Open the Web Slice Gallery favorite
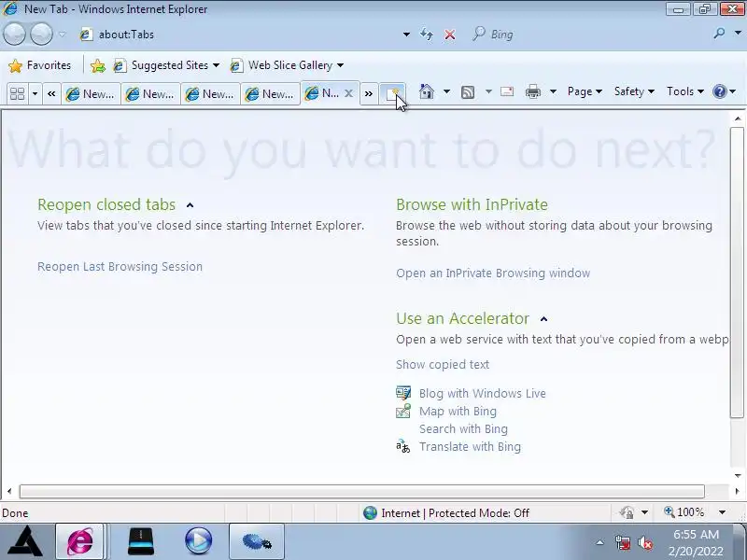The height and width of the screenshot is (560, 747). [287, 65]
